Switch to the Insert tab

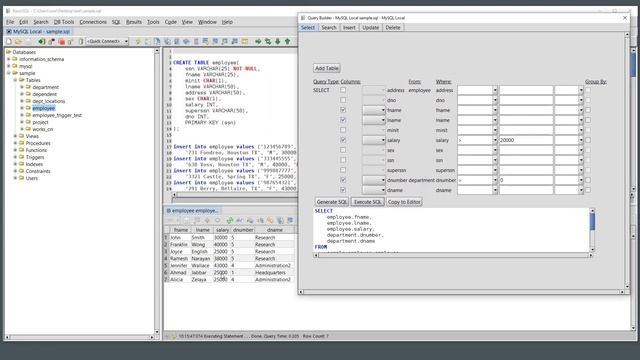pyautogui.click(x=349, y=27)
